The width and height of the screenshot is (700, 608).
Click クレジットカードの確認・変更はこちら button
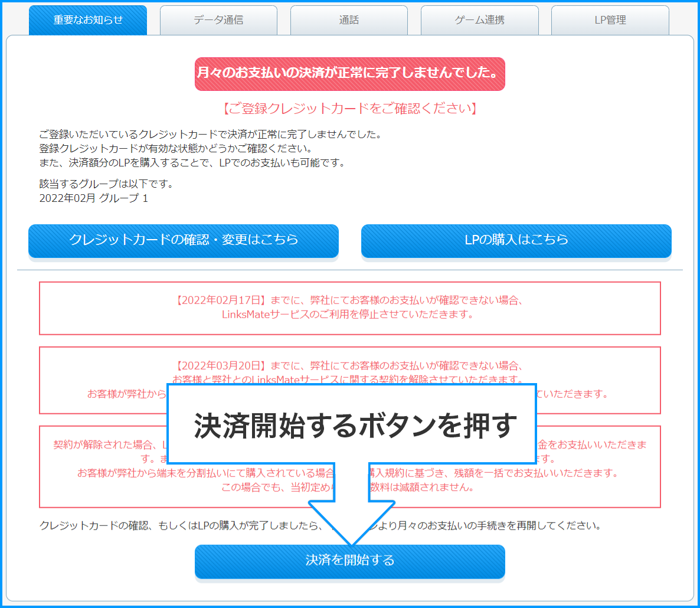184,240
